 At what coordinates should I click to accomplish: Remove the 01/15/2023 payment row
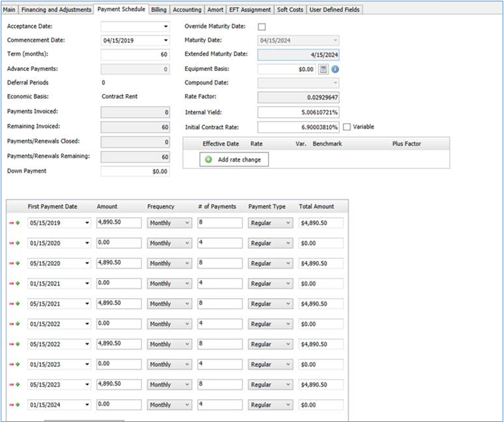tap(12, 364)
